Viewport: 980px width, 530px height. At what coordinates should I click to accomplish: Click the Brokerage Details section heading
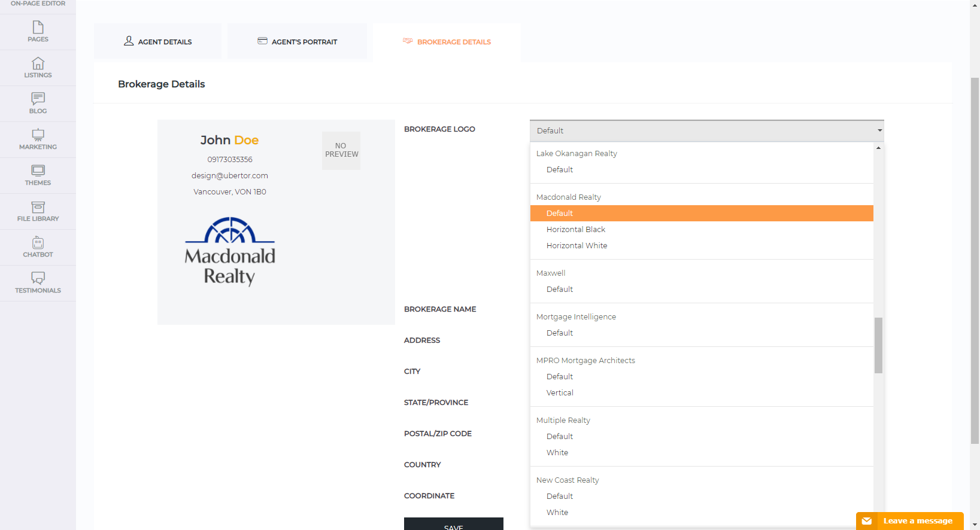162,84
